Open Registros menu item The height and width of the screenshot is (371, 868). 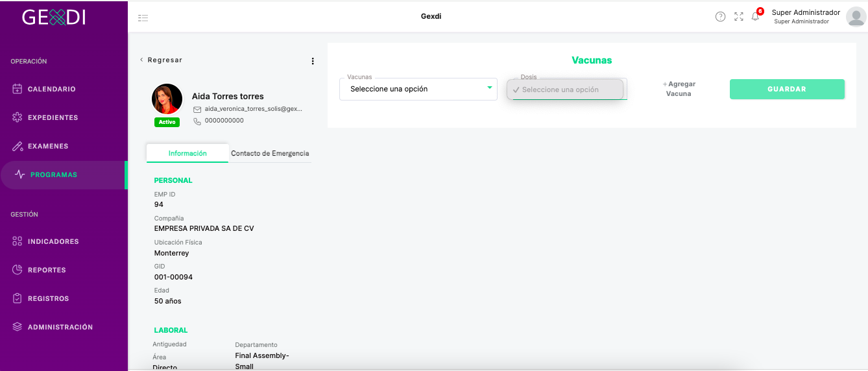tap(64, 298)
